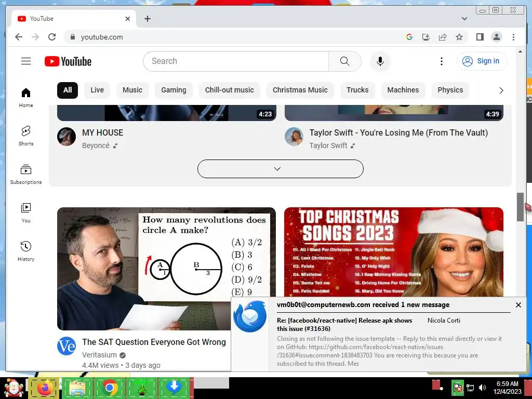The width and height of the screenshot is (532, 399).
Task: Reload the page with refresh button
Action: [x=52, y=37]
